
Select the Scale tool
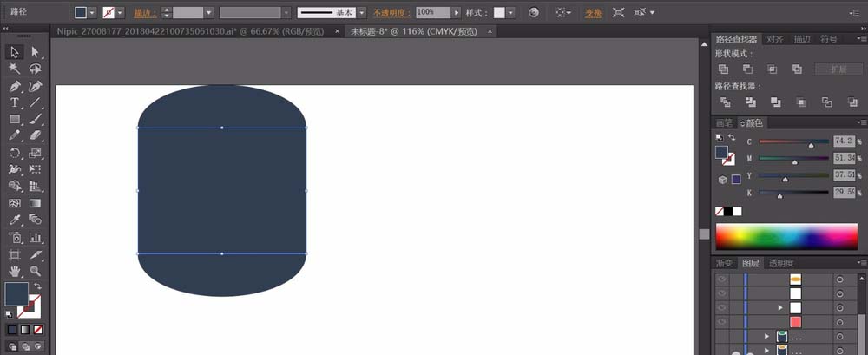click(x=36, y=153)
